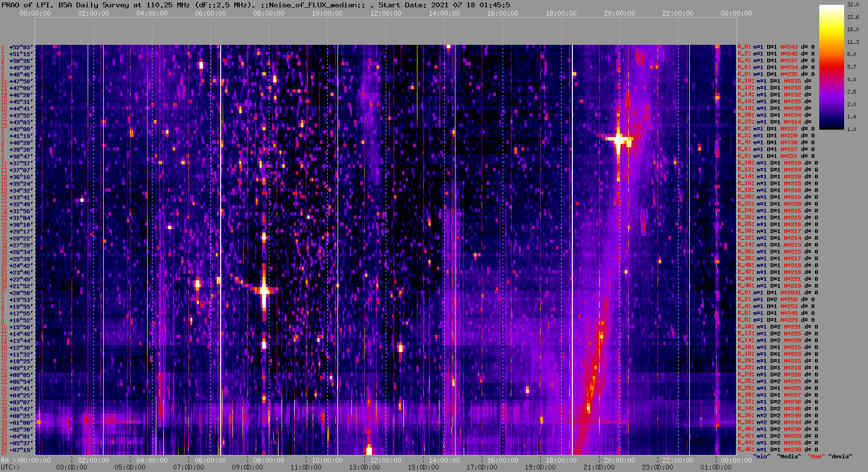Image resolution: width=868 pixels, height=472 pixels.
Task: Click the declination label +12°38'
Action: (21, 348)
